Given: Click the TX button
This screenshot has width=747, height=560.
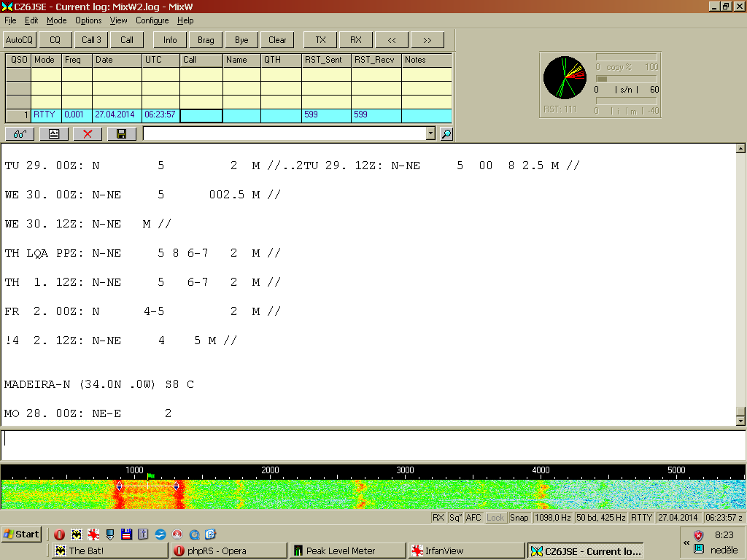Looking at the screenshot, I should pyautogui.click(x=321, y=40).
